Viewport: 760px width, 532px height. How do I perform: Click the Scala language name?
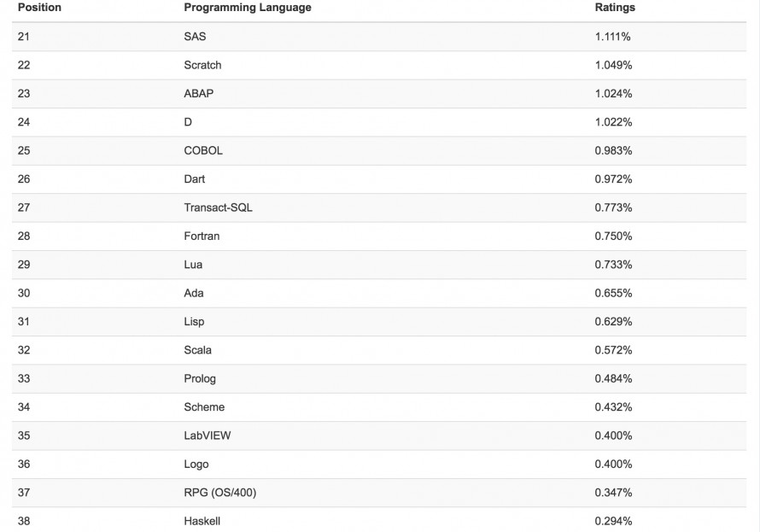coord(197,350)
